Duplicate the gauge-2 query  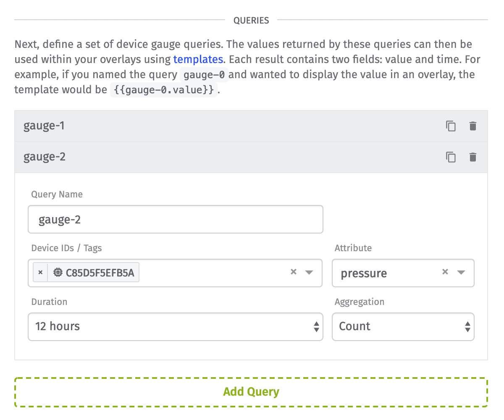451,157
